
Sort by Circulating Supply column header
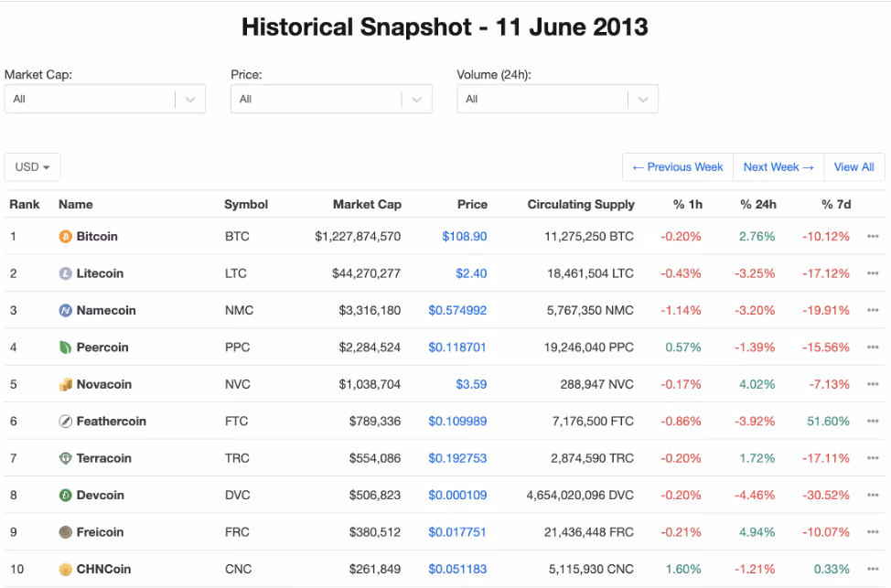[x=581, y=205]
